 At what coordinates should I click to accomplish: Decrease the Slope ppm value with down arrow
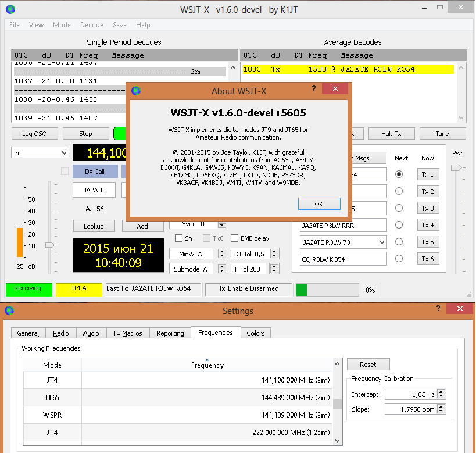[x=441, y=412]
